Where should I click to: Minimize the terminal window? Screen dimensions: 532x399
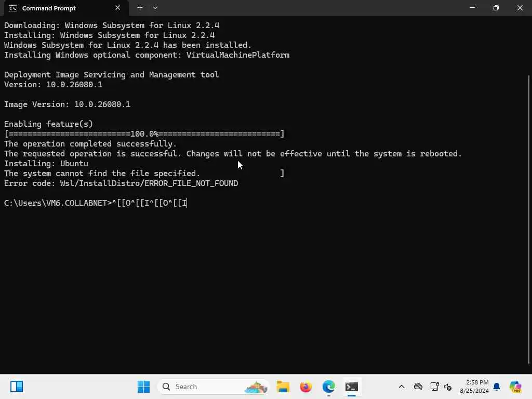(x=472, y=8)
